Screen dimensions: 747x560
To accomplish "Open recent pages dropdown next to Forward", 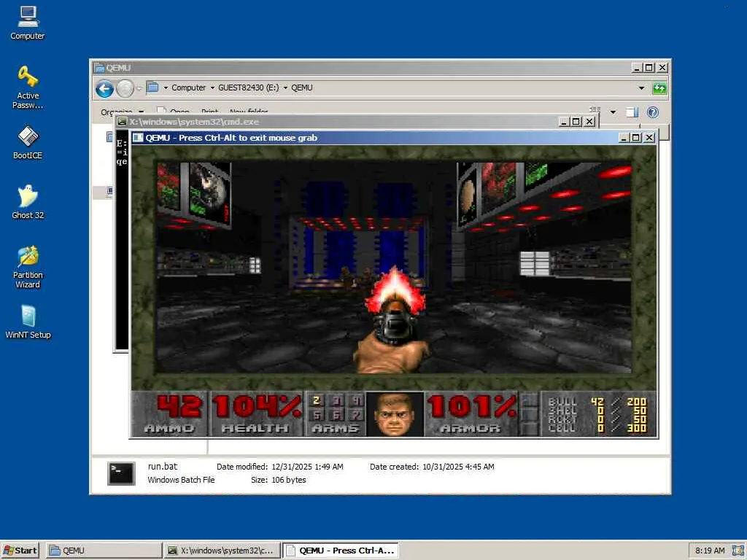I will pyautogui.click(x=139, y=88).
